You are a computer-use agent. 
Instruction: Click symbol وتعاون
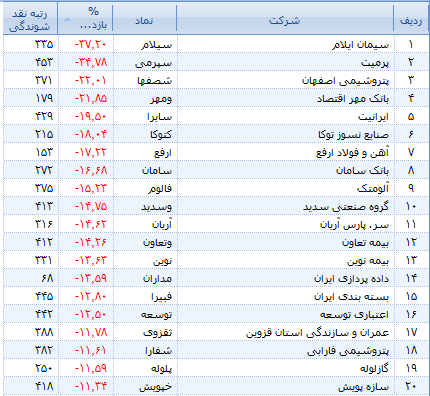pos(158,243)
